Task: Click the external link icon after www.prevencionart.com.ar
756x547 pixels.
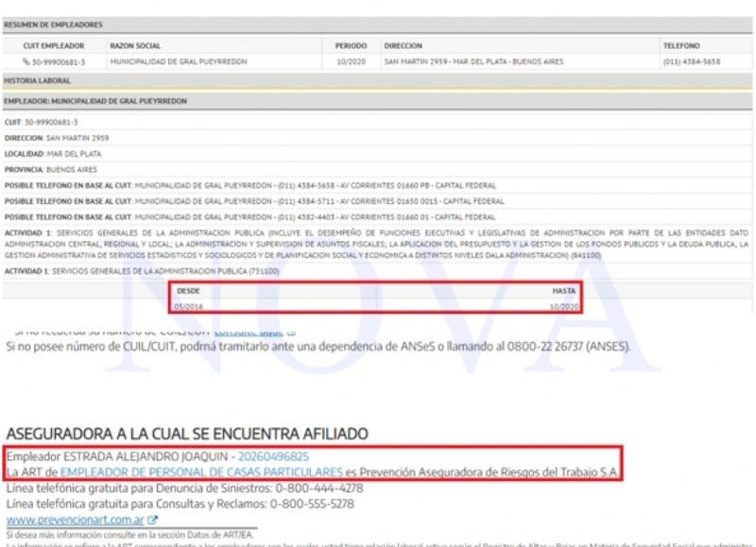Action: pos(152,520)
